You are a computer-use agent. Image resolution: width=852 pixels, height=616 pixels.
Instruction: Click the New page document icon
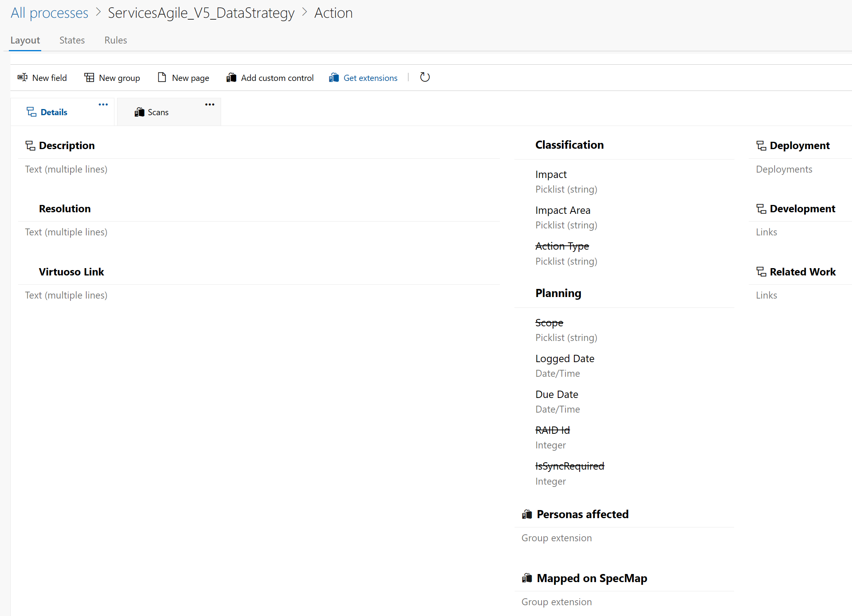pyautogui.click(x=162, y=77)
